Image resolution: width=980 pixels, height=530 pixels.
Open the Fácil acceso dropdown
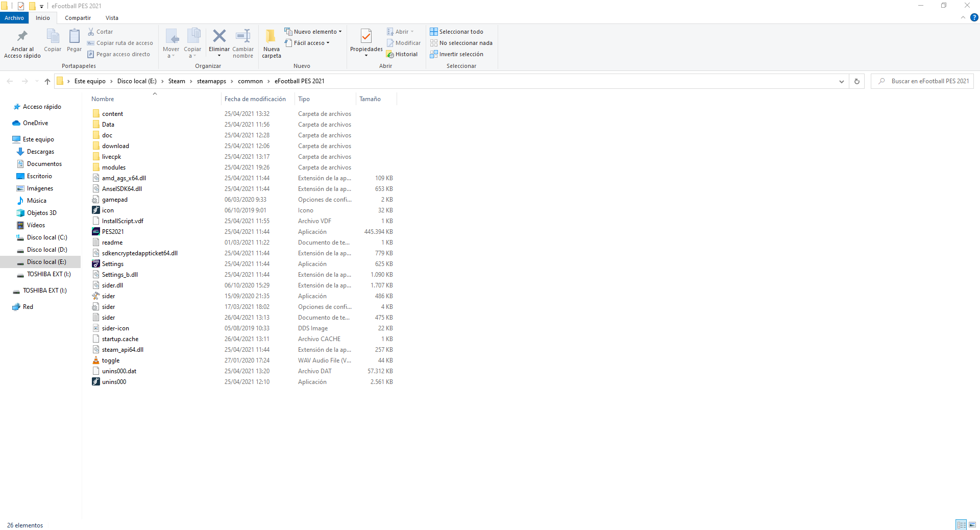(307, 43)
